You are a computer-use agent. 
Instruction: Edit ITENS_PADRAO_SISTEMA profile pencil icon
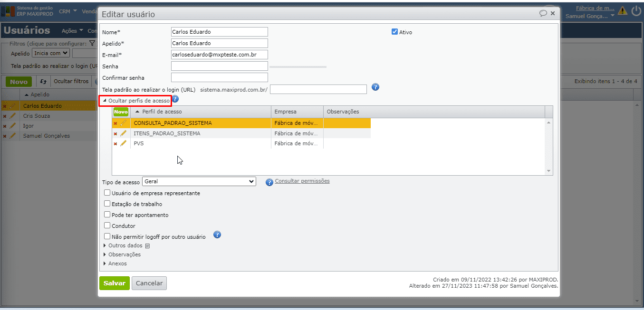[x=124, y=133]
